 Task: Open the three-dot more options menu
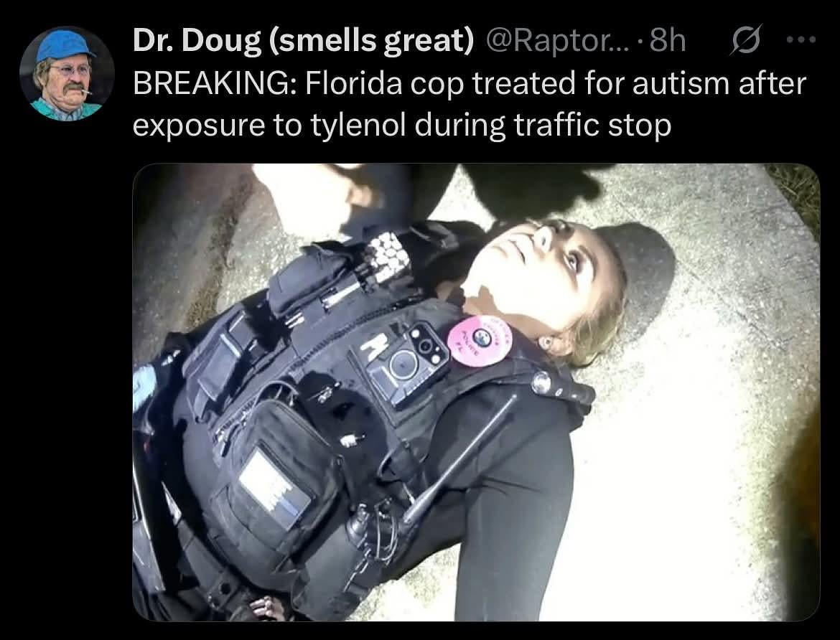click(x=801, y=39)
